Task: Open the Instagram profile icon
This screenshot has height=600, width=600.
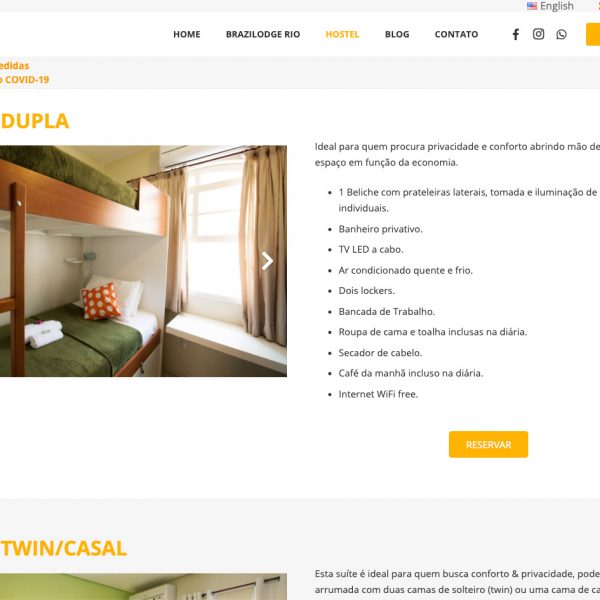Action: pos(538,34)
